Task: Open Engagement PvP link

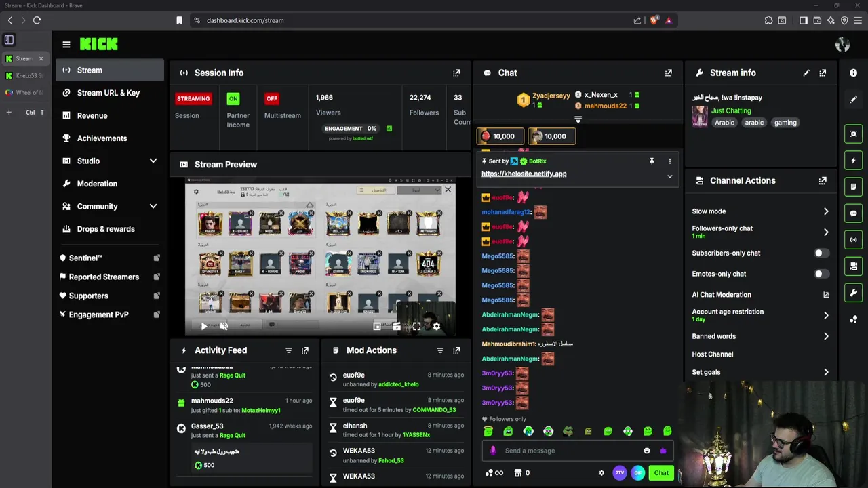Action: click(109, 314)
